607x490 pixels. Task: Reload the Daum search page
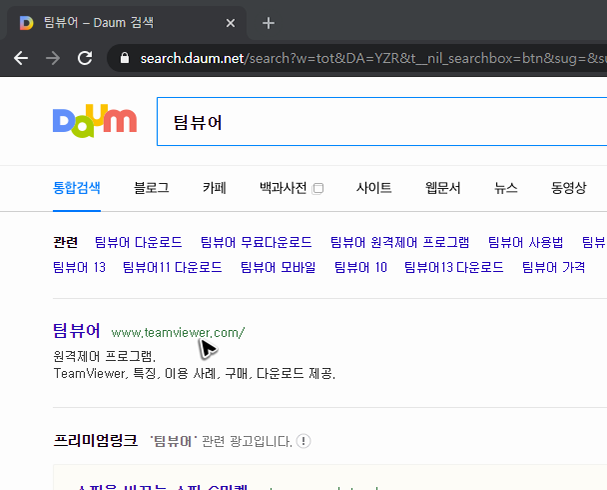[x=85, y=58]
